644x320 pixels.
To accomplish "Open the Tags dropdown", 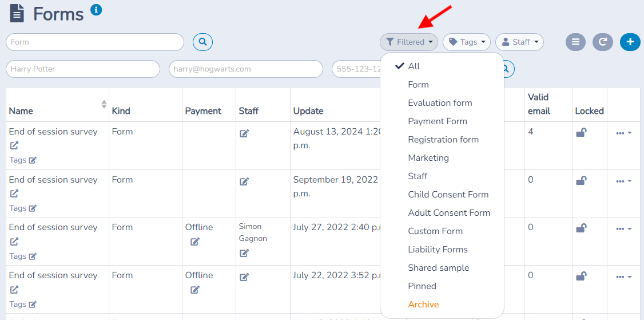I will point(467,42).
